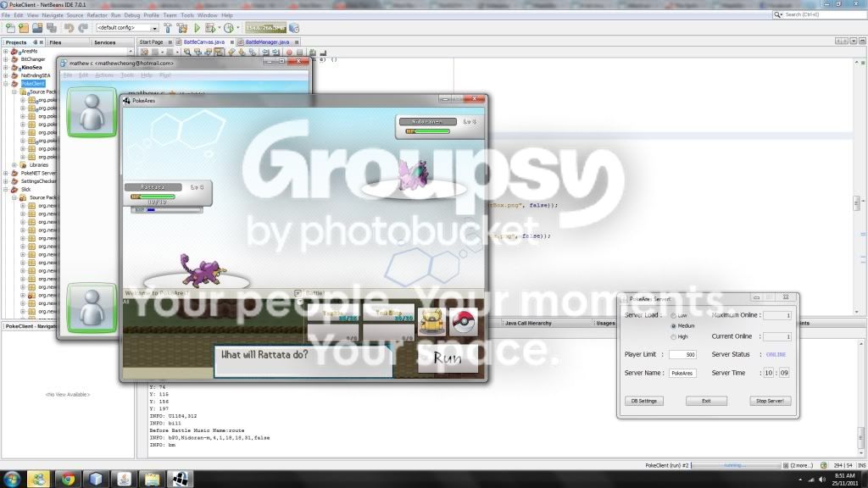
Task: Expand the NoEndingSEA project node
Action: click(x=6, y=75)
